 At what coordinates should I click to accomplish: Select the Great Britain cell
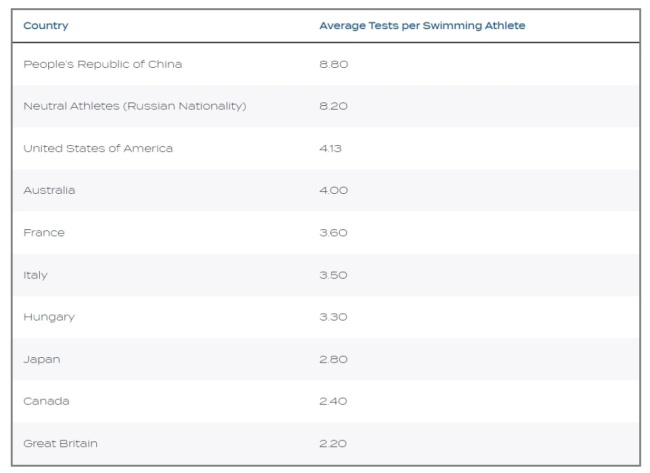tap(60, 444)
